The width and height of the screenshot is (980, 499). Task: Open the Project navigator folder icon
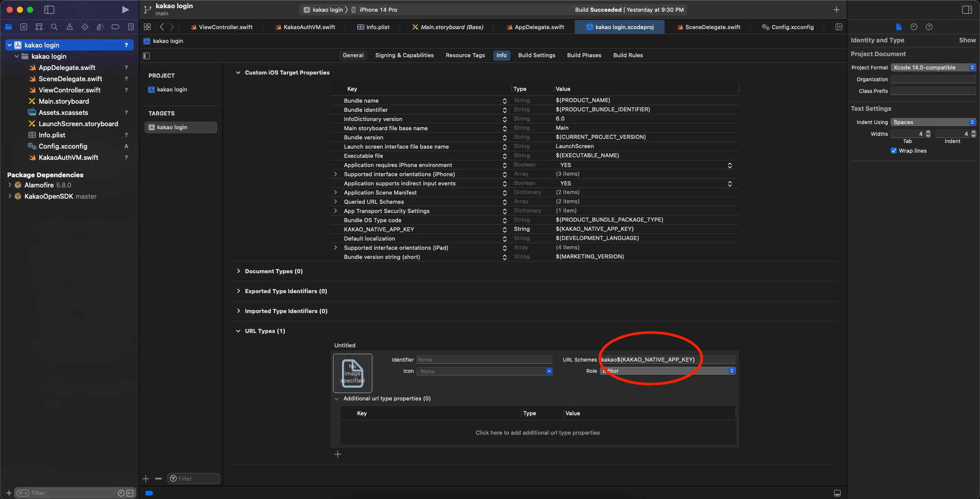(x=8, y=27)
